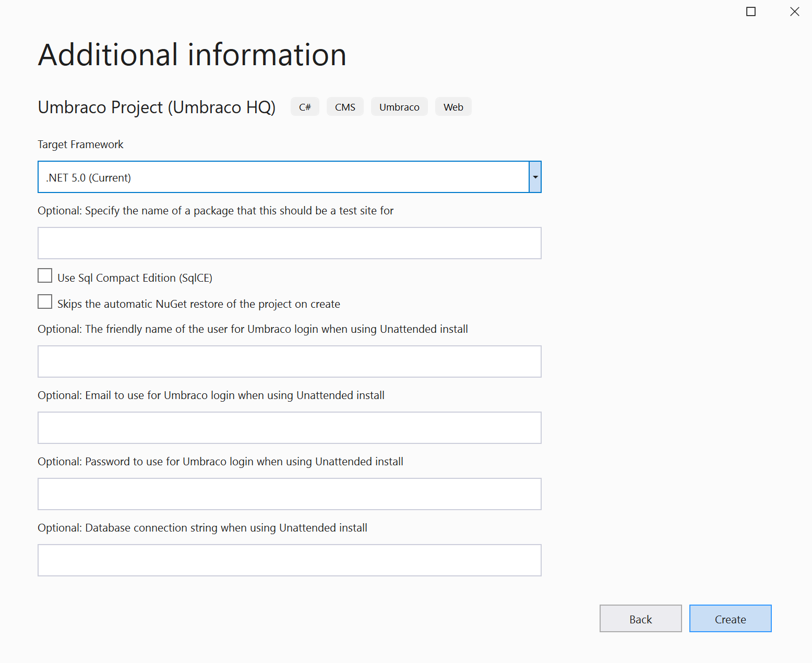
Task: Close the Additional information dialog
Action: [x=795, y=11]
